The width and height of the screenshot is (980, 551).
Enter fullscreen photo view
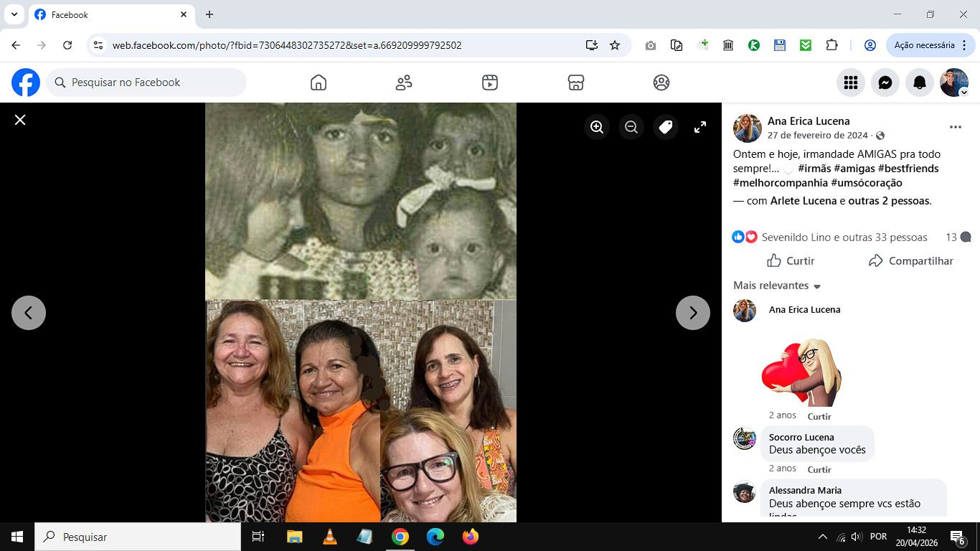(x=700, y=127)
